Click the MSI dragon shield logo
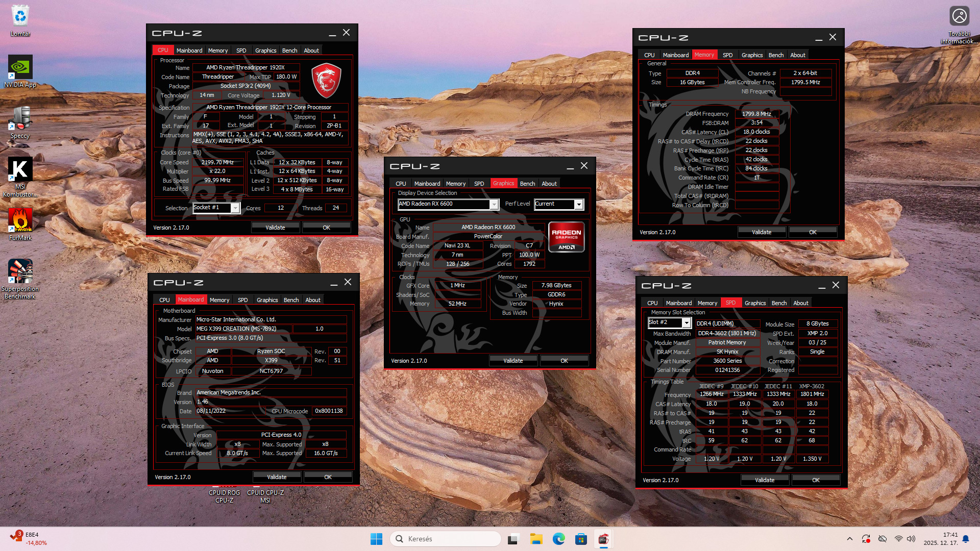 (x=326, y=81)
